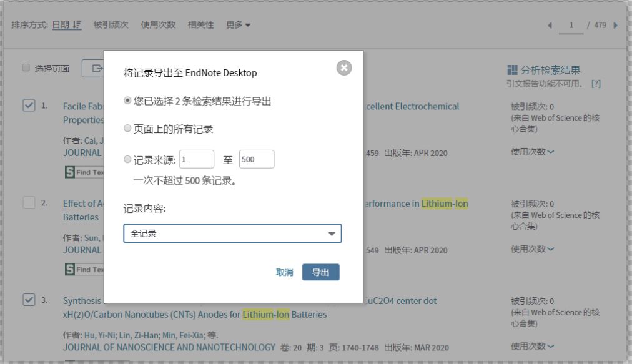Open the 更多 sort dropdown

coord(238,25)
